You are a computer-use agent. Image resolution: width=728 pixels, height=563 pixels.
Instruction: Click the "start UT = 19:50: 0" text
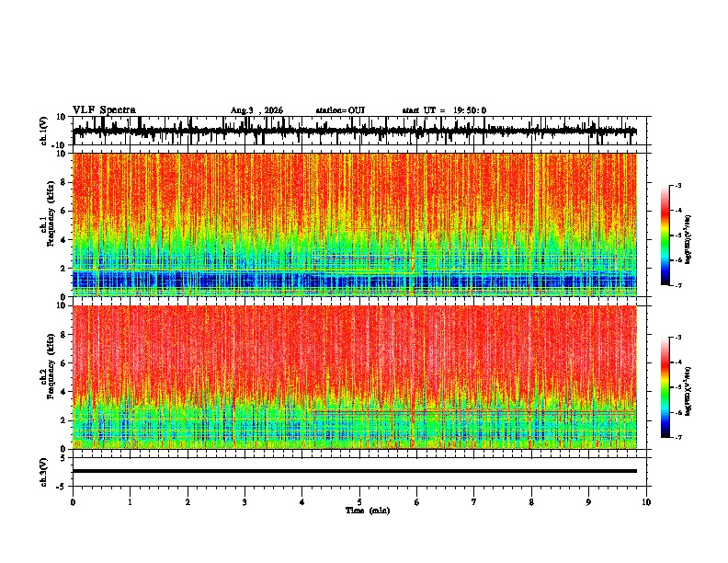[x=444, y=110]
